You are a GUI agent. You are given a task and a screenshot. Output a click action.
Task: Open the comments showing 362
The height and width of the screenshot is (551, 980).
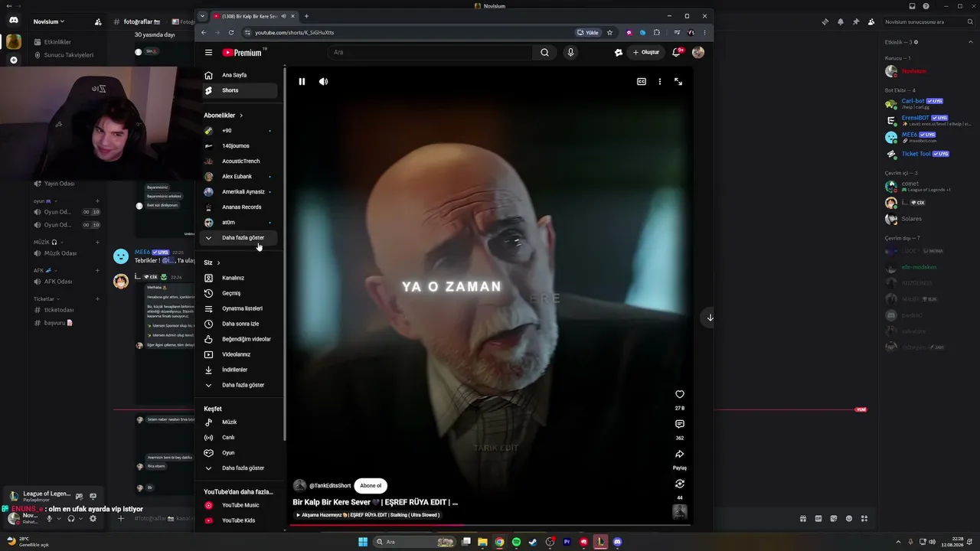click(680, 424)
